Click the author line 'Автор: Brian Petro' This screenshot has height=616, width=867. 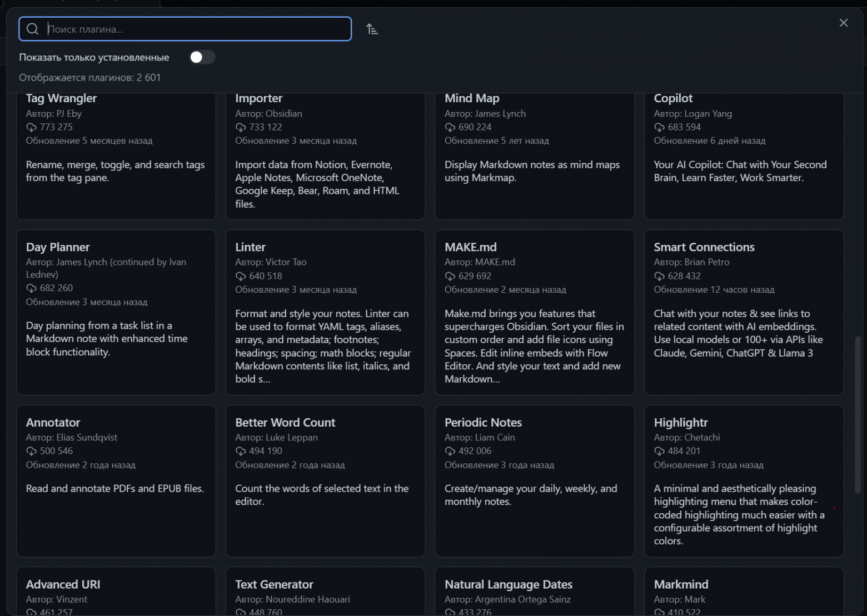point(691,262)
